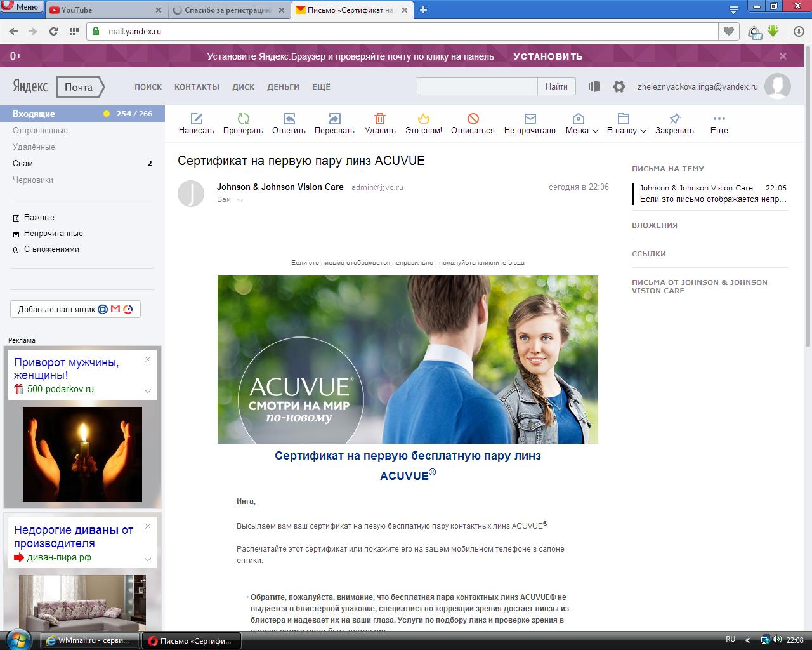812x650 pixels.
Task: Open mail settings gear icon
Action: [619, 87]
